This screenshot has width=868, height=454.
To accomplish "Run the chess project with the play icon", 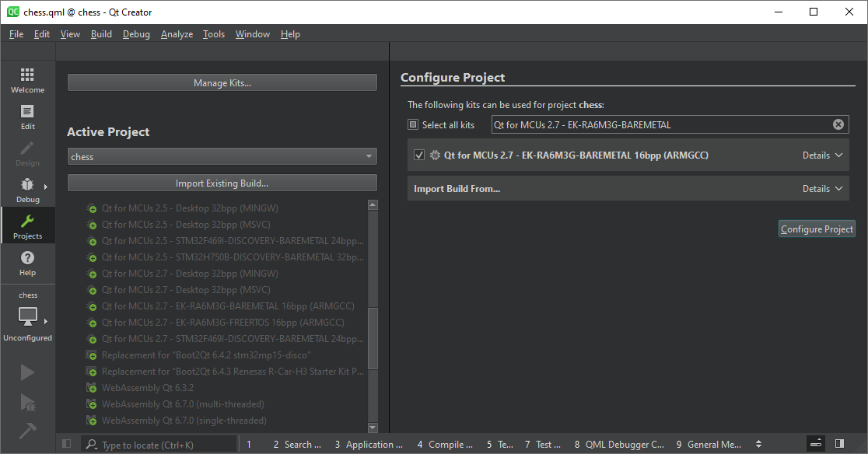I will [27, 372].
